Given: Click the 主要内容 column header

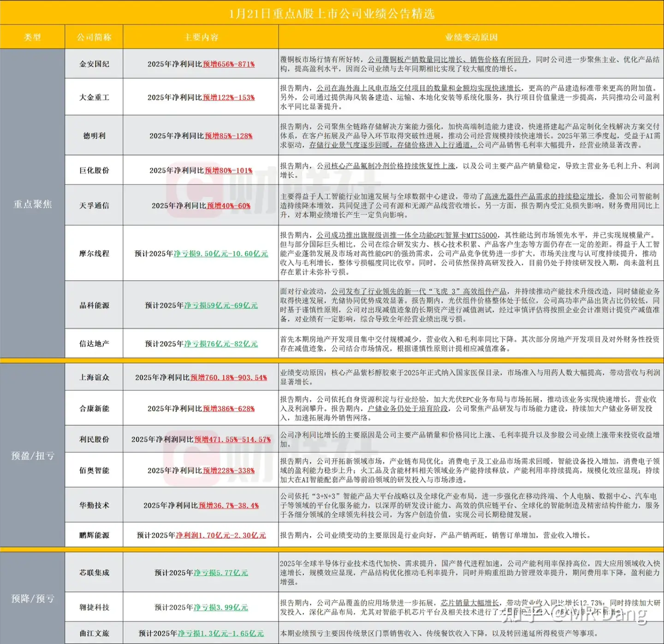Looking at the screenshot, I should (x=201, y=37).
